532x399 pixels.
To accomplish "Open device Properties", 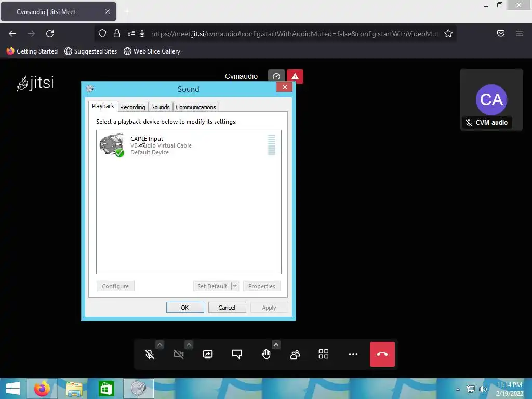I will click(x=262, y=286).
